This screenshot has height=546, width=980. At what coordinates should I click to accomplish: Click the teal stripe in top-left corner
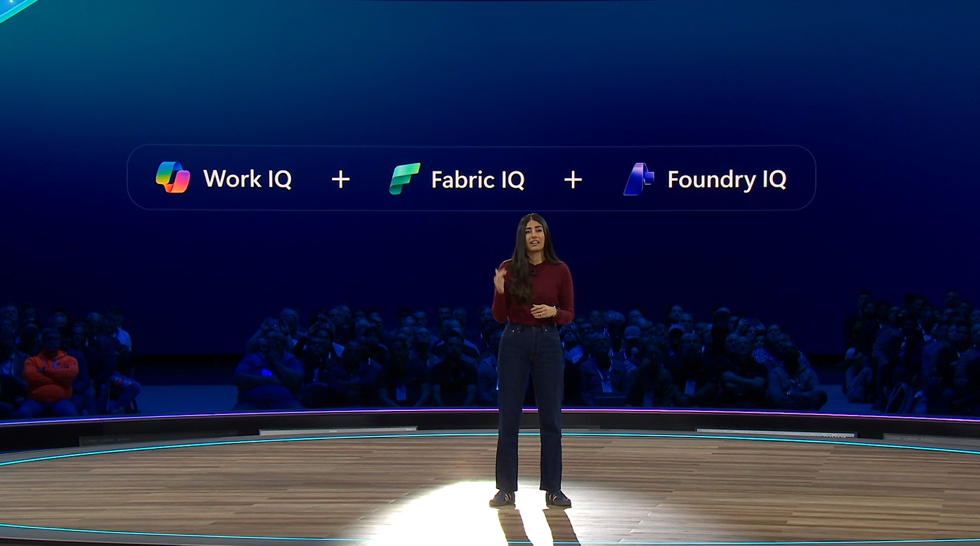tap(15, 9)
